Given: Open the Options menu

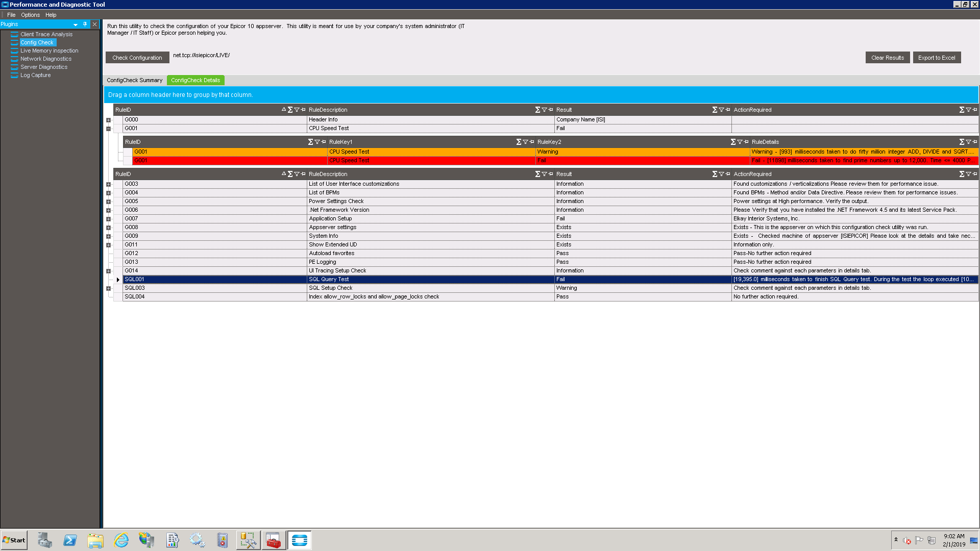Looking at the screenshot, I should coord(30,15).
